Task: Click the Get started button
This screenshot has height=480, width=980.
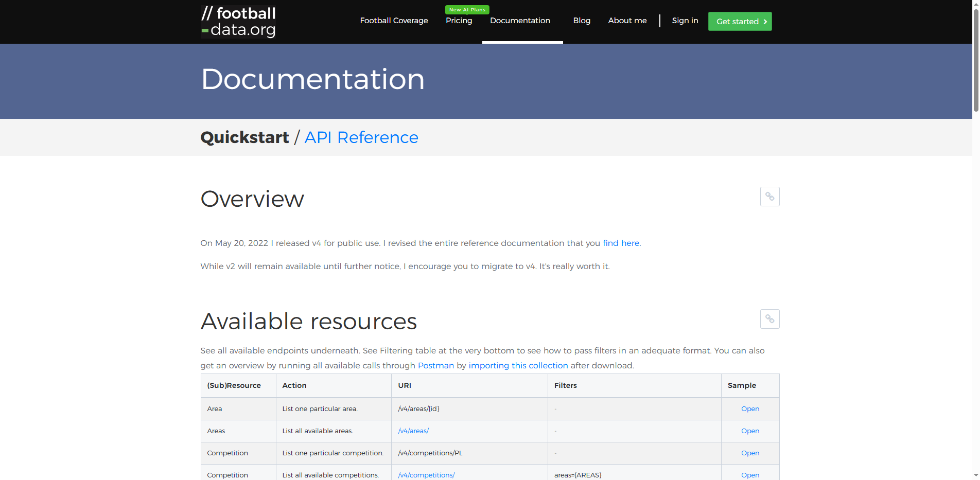Action: 740,21
